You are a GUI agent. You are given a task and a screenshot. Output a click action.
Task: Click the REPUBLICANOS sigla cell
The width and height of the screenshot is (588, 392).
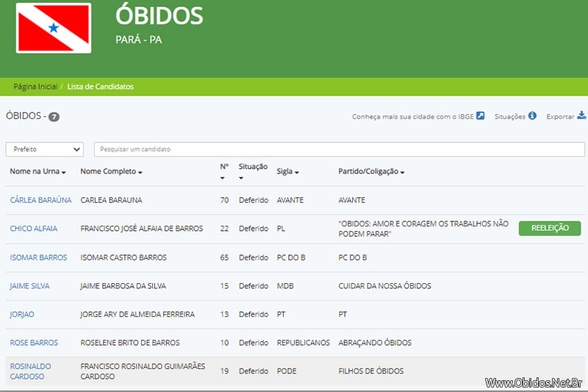[x=304, y=343]
